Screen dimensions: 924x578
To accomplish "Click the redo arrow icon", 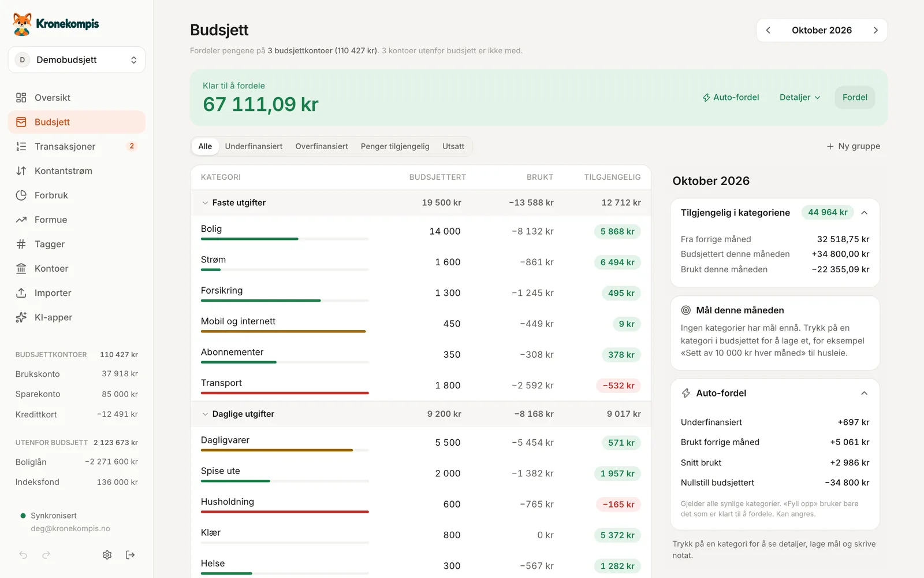I will 46,555.
